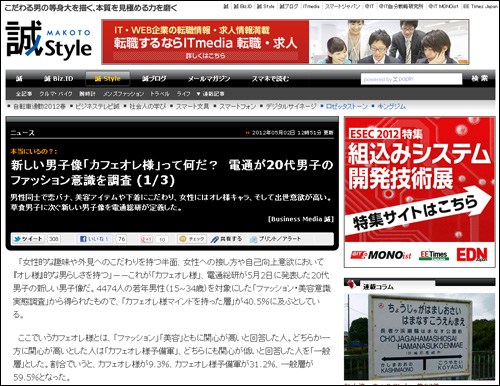
Task: Click the 検索 search button
Action: coord(479,79)
